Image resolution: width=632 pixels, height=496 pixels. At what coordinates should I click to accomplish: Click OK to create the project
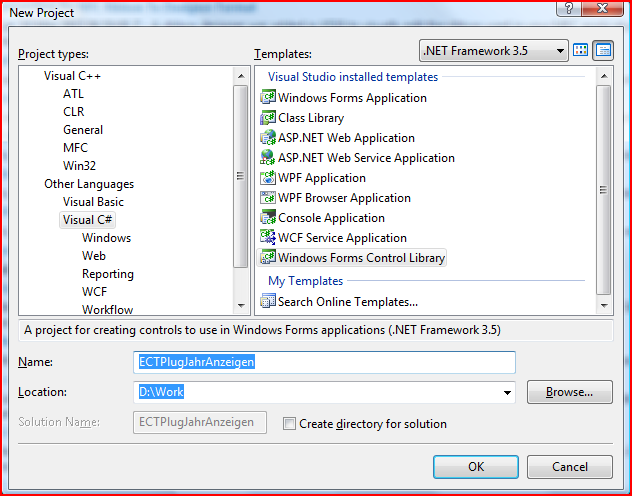476,467
